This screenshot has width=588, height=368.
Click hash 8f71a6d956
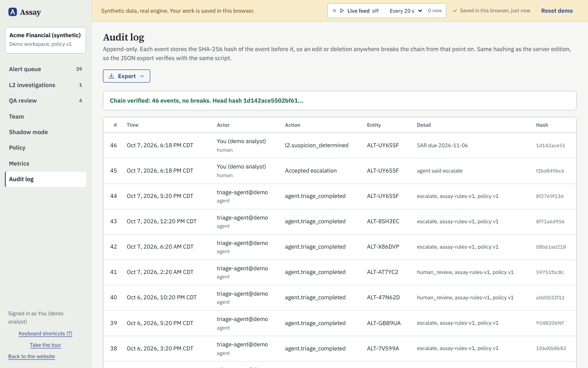click(550, 222)
